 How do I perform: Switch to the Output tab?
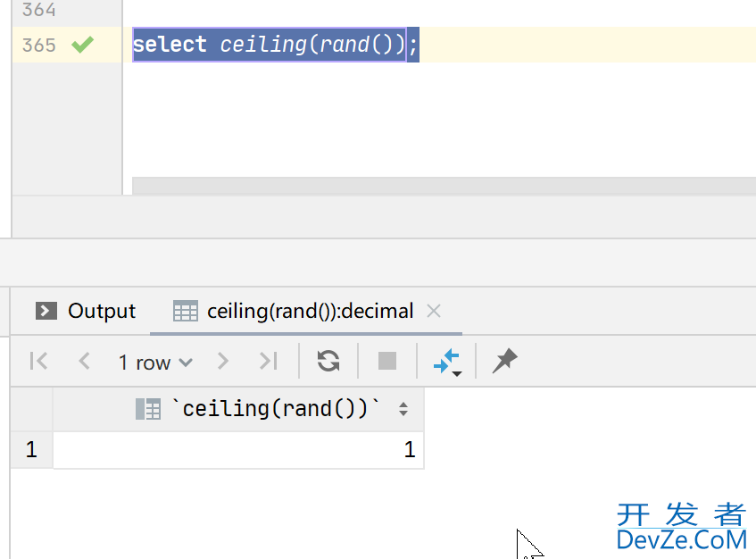coord(86,311)
